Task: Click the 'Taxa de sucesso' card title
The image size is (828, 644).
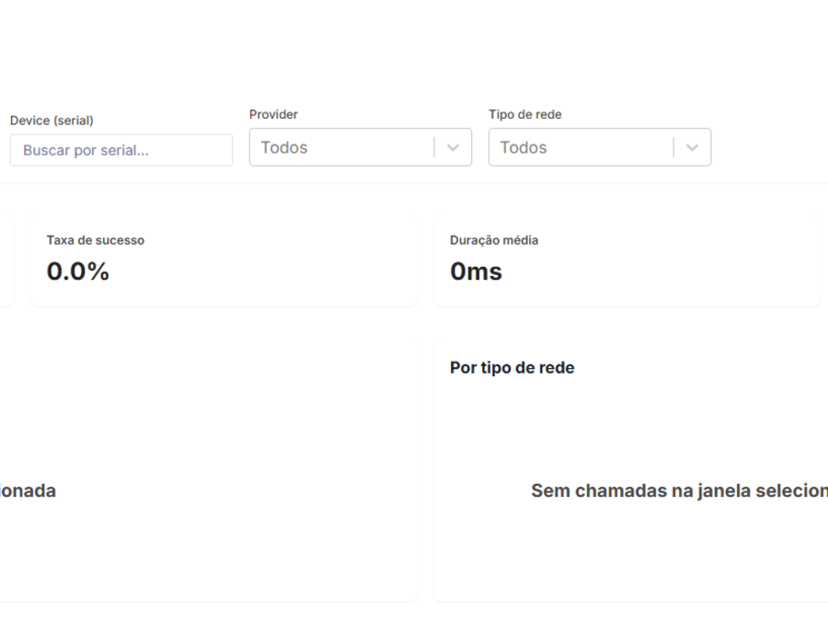Action: pos(96,240)
